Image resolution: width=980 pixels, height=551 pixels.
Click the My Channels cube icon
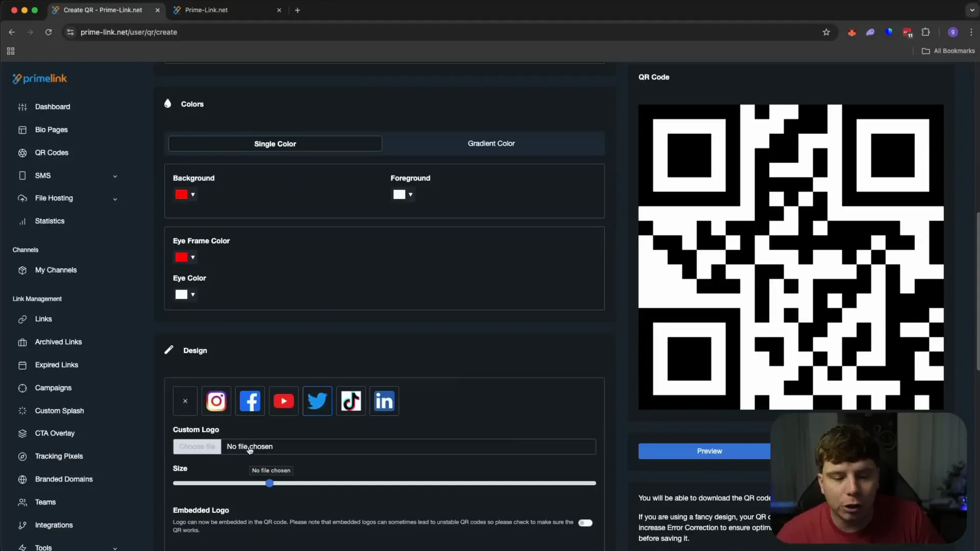(x=22, y=270)
